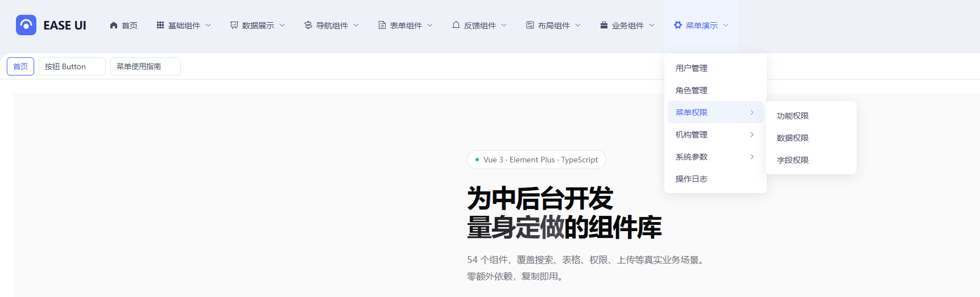
Task: Click the heading line 量身定做的组件库
Action: pyautogui.click(x=564, y=228)
